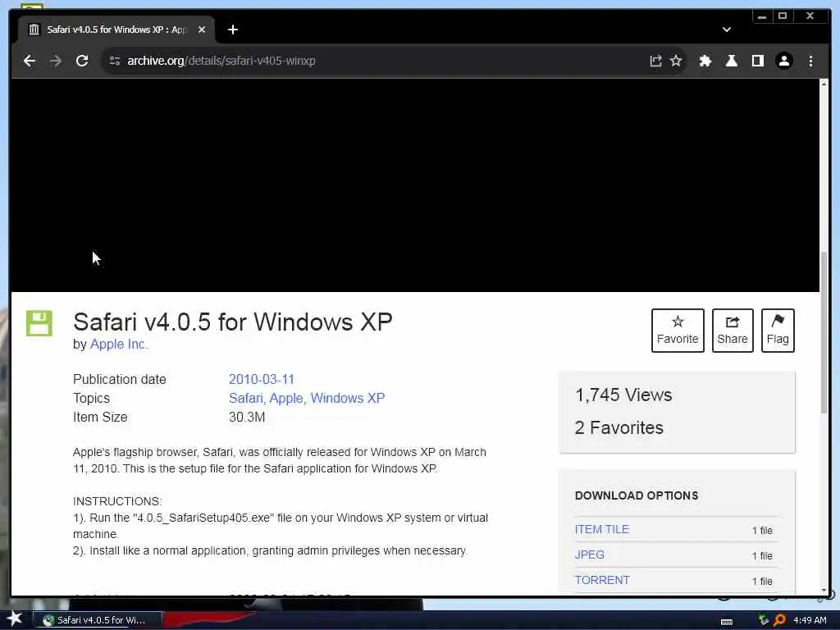Viewport: 840px width, 630px height.
Task: Open the on-screen keyboard tray icon
Action: 727,621
